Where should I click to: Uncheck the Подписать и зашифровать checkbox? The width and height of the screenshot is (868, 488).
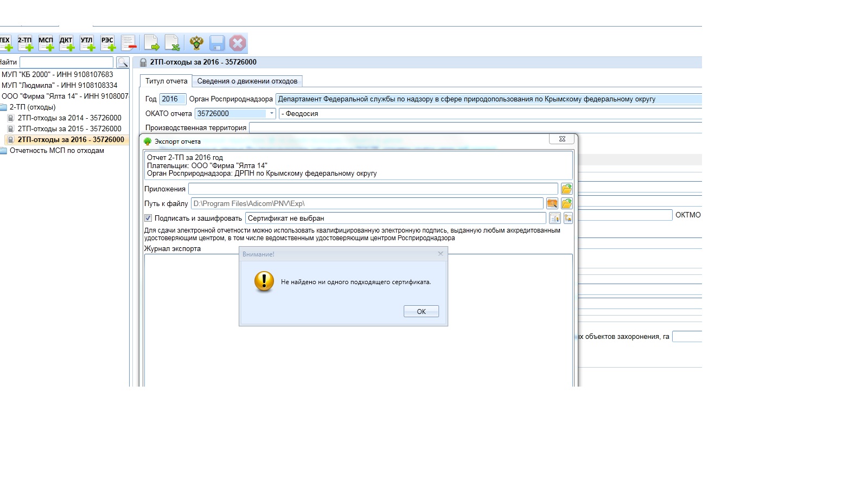point(148,218)
